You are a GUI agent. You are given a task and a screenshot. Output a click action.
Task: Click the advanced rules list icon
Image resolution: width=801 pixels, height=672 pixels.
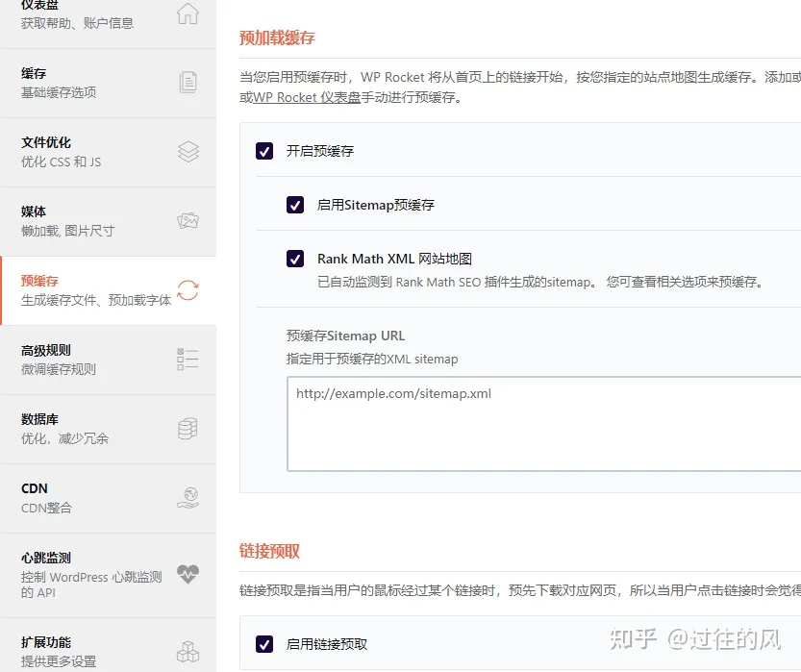(x=188, y=360)
